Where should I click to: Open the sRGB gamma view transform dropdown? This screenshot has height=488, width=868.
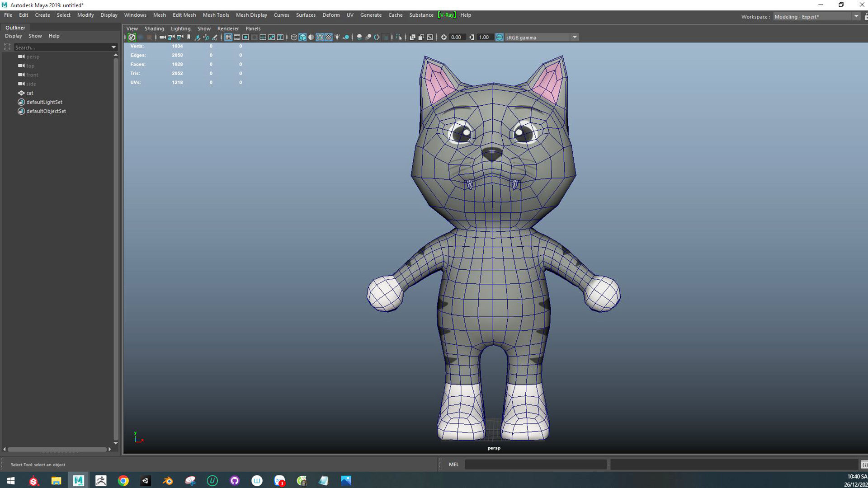tap(575, 37)
